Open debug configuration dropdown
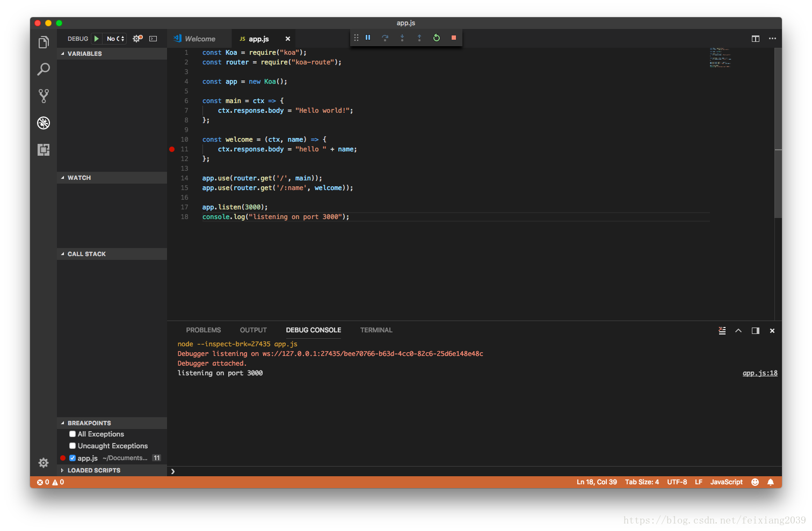The image size is (812, 531). (115, 39)
